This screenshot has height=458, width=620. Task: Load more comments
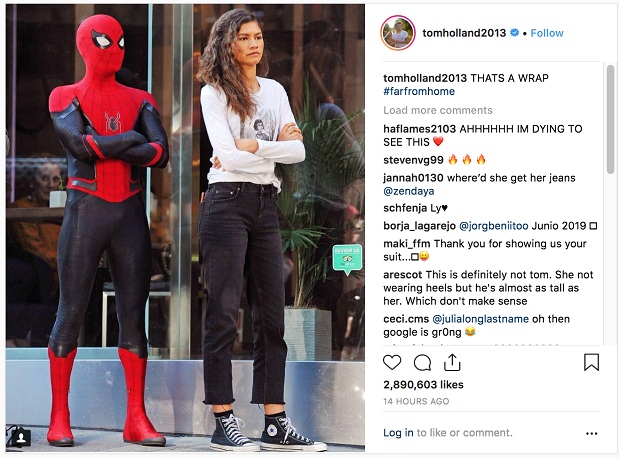[x=438, y=110]
